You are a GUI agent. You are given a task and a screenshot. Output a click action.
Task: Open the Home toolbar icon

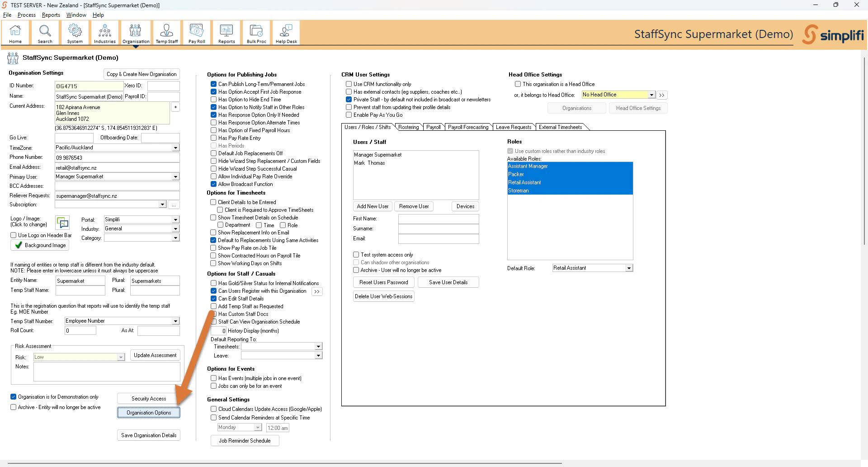15,33
